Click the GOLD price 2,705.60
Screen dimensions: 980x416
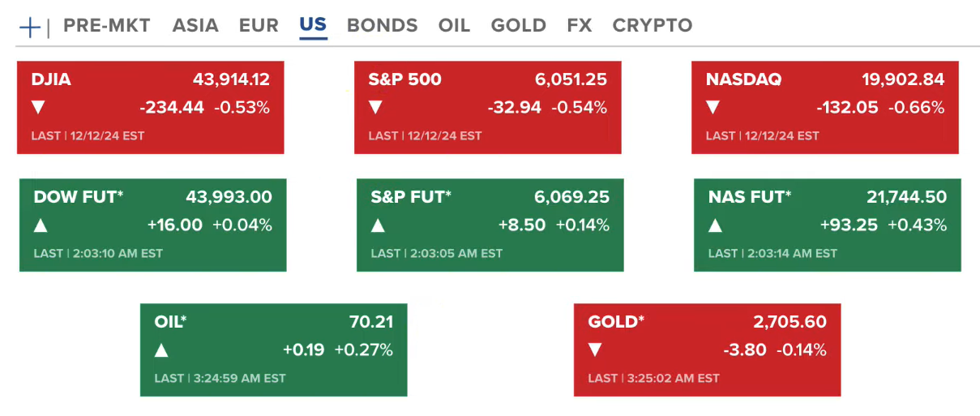tap(790, 322)
